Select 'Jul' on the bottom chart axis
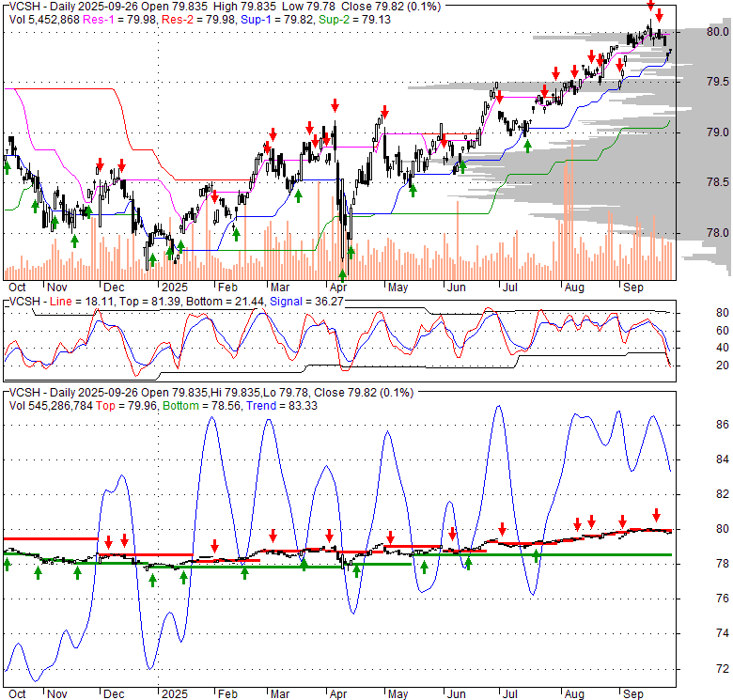Image resolution: width=733 pixels, height=700 pixels. tap(509, 694)
